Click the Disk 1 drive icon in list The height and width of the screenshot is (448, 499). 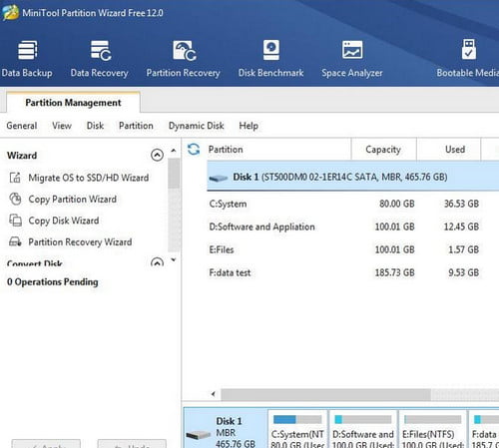[219, 178]
